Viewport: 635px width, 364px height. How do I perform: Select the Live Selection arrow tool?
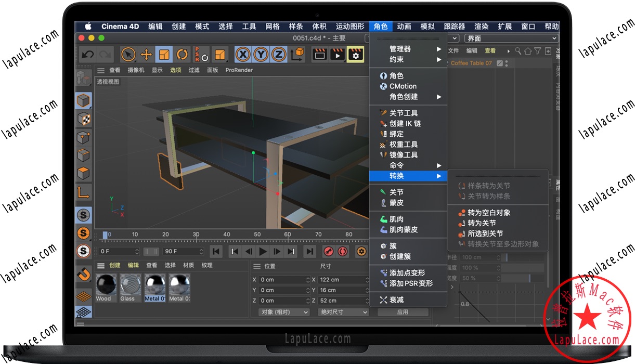click(x=128, y=54)
